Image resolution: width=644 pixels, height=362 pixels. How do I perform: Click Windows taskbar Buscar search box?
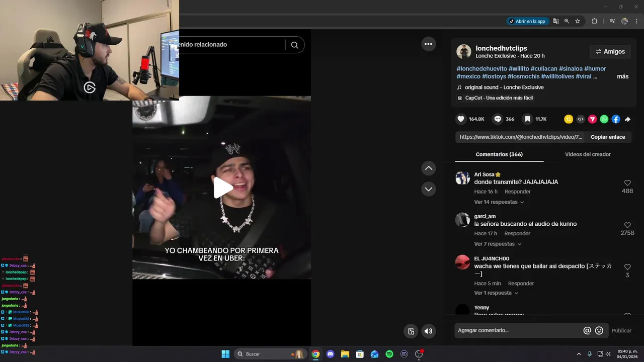pos(270,354)
